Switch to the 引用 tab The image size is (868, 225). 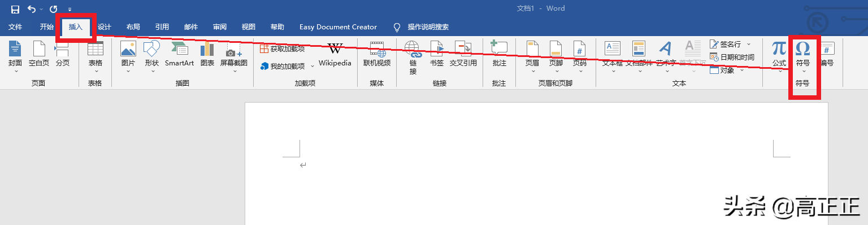coord(162,27)
